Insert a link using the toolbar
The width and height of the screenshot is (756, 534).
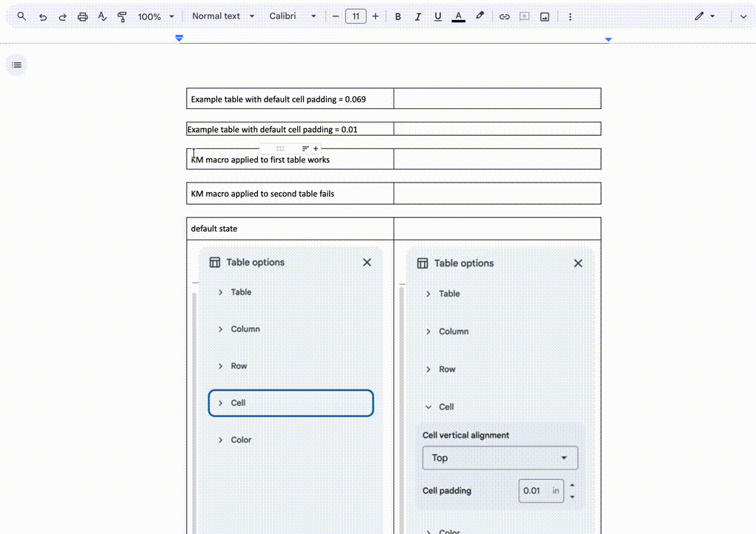[x=504, y=16]
